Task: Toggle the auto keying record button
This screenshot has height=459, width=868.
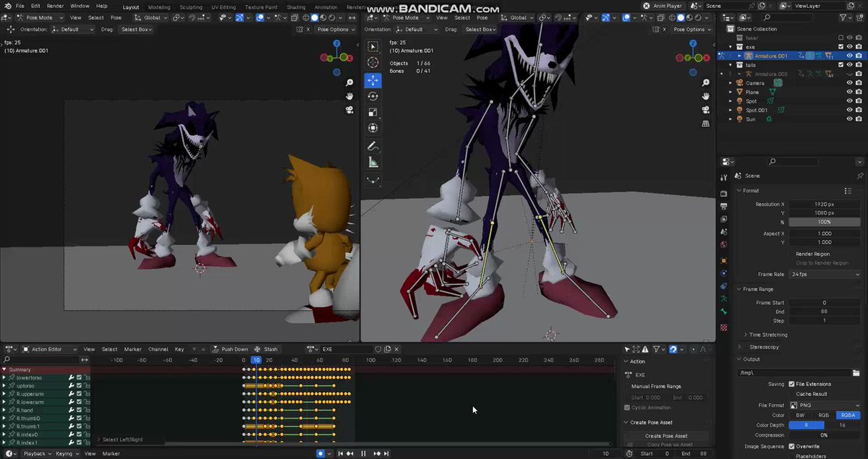Action: point(320,454)
